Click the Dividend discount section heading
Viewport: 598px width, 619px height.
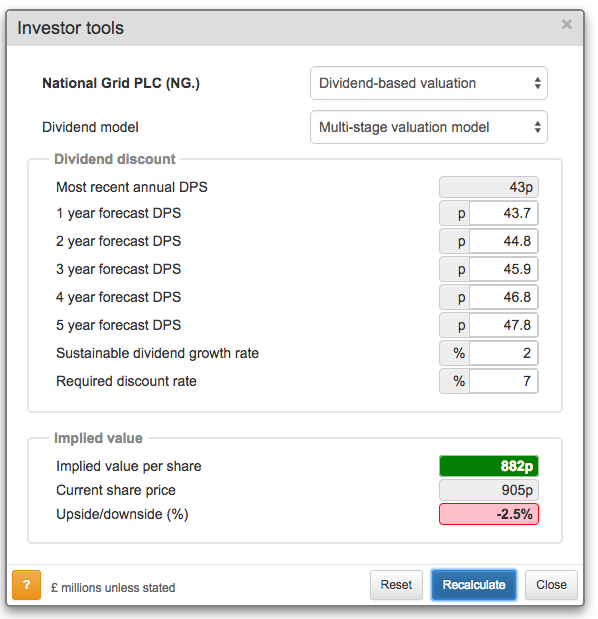pyautogui.click(x=114, y=159)
